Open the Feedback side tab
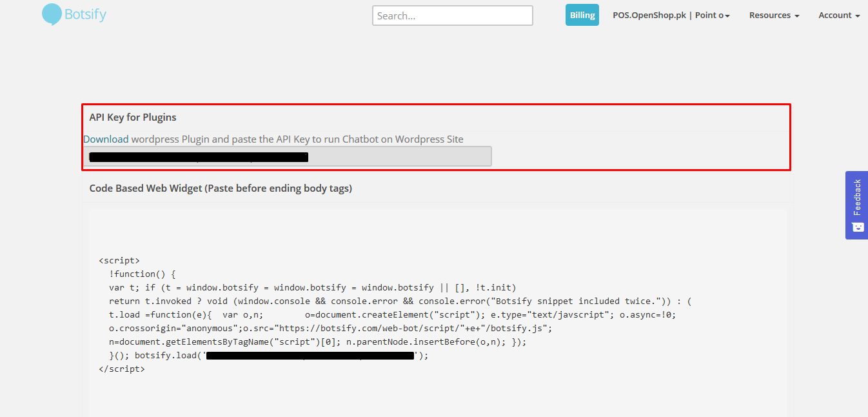 [856, 205]
